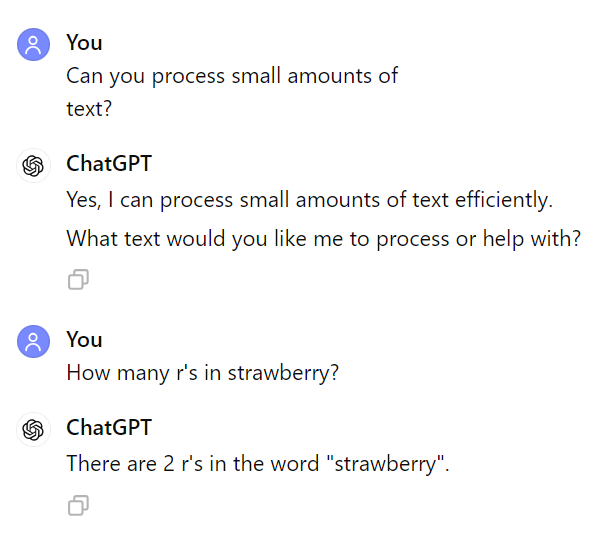Click the ChatGPT logo beside the strawberry answer
This screenshot has height=550, width=616.
(34, 429)
